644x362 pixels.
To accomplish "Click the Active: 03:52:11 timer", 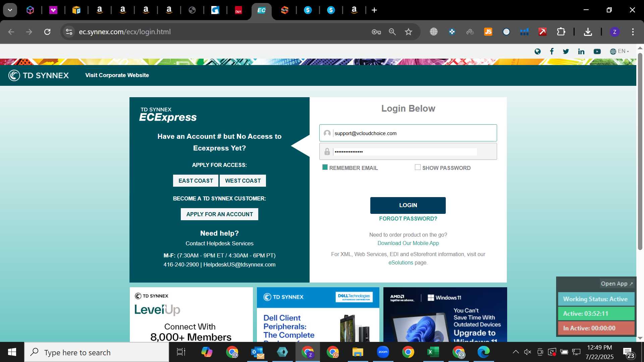I will point(596,314).
